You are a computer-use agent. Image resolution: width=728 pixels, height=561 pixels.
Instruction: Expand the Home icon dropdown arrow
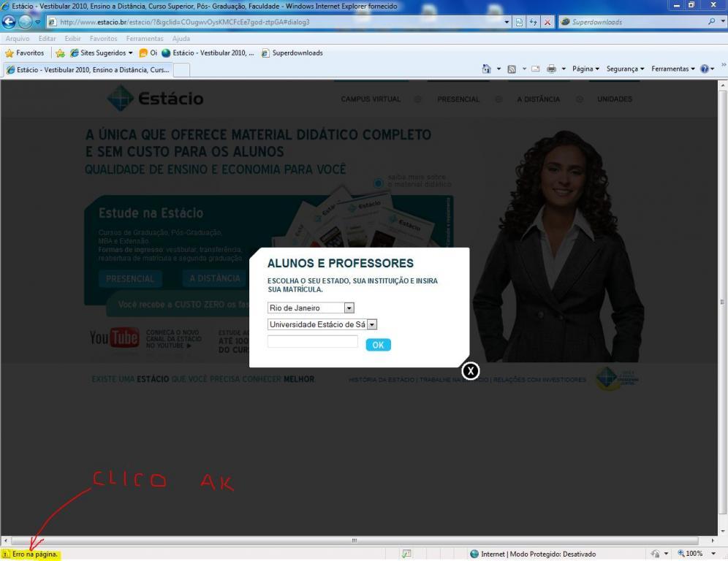(498, 69)
